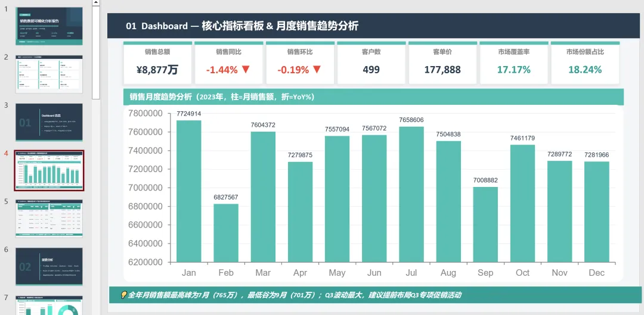Click the Jul bar in the chart
The width and height of the screenshot is (644, 315).
pos(411,194)
